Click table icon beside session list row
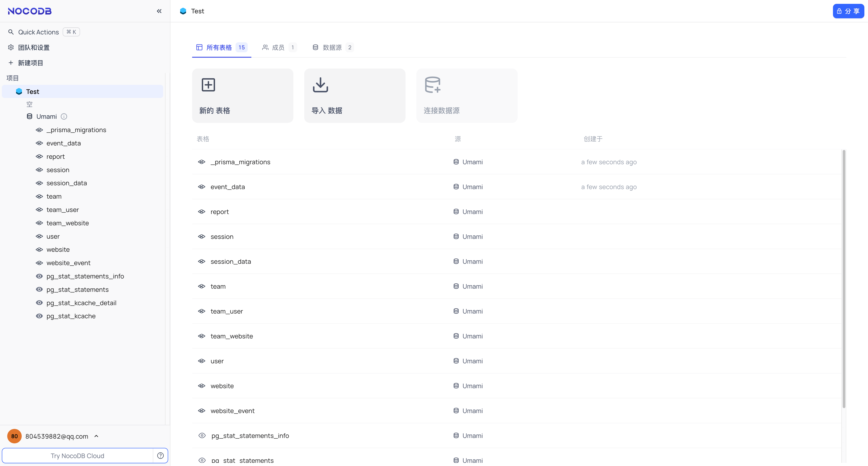 [201, 237]
